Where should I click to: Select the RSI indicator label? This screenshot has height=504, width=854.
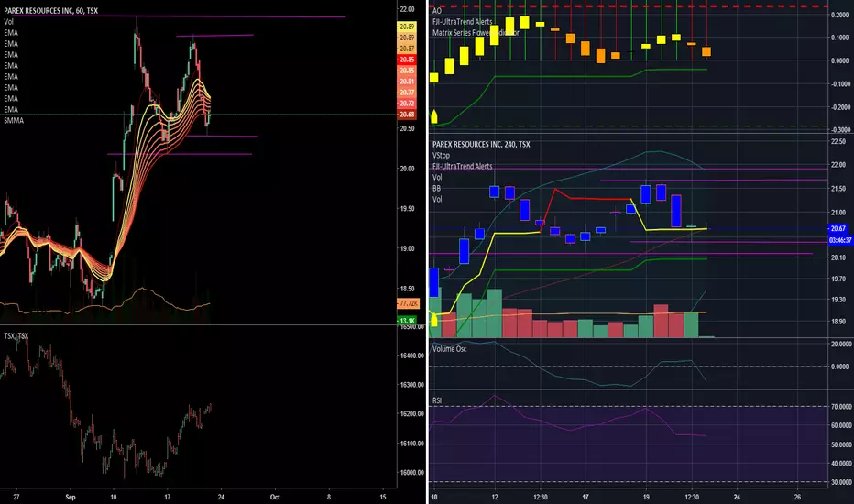click(437, 400)
